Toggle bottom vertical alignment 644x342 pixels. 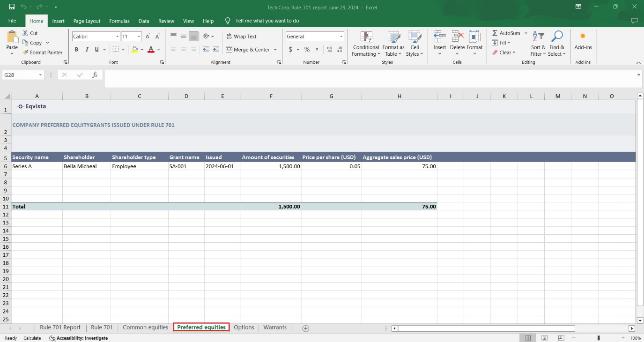coord(194,37)
